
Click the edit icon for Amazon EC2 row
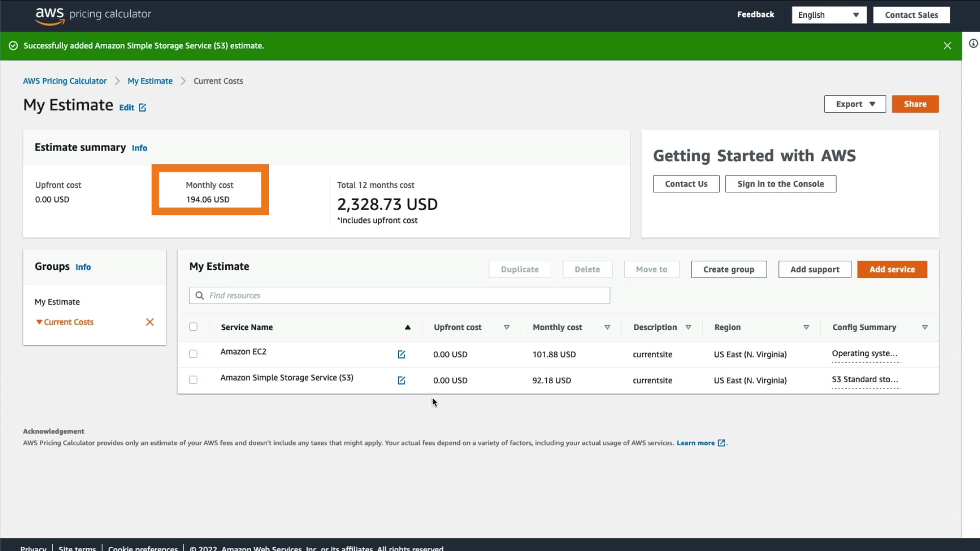401,354
